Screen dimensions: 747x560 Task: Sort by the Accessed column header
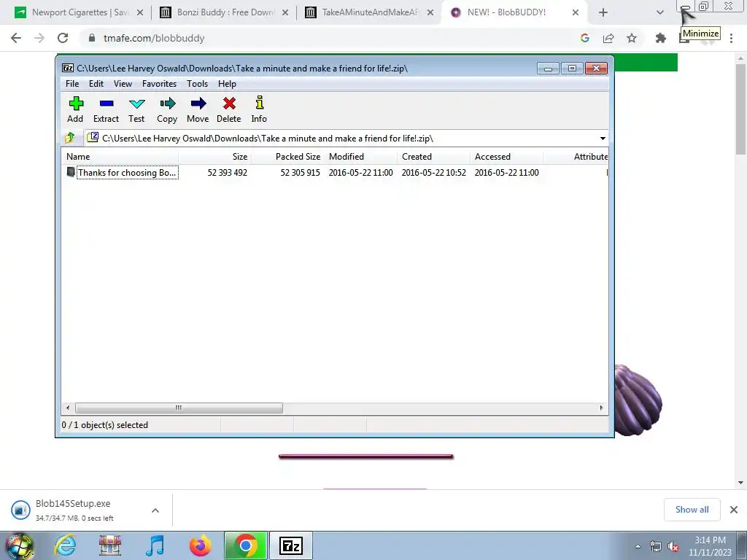[x=506, y=157]
